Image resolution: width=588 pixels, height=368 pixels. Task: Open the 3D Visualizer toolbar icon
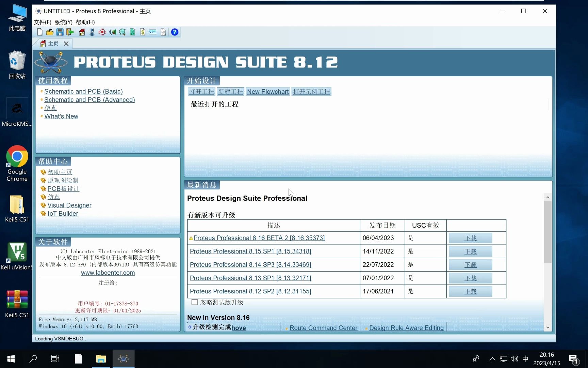click(x=112, y=32)
